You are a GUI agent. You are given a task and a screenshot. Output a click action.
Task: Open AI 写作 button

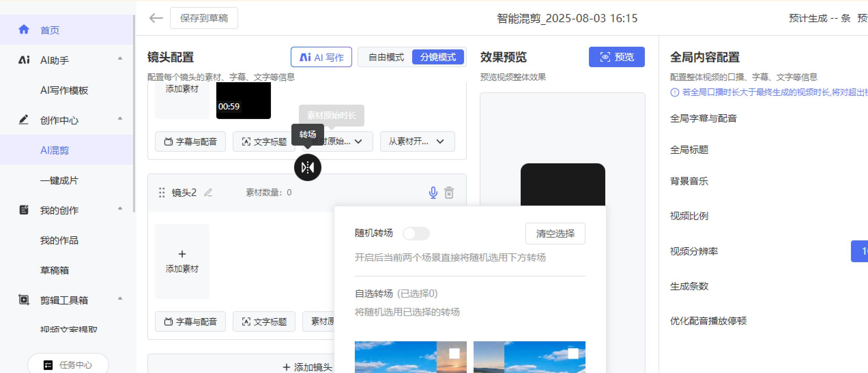(x=321, y=57)
